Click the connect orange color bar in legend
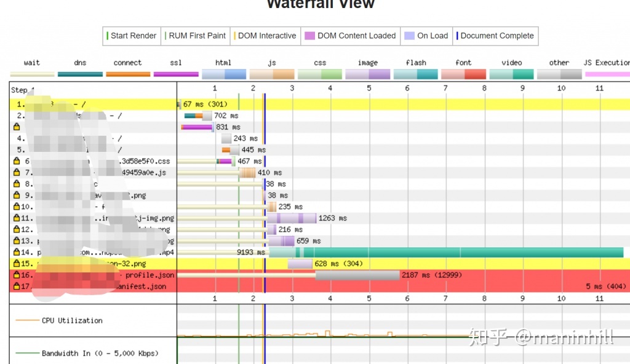The height and width of the screenshot is (364, 630). pos(128,74)
